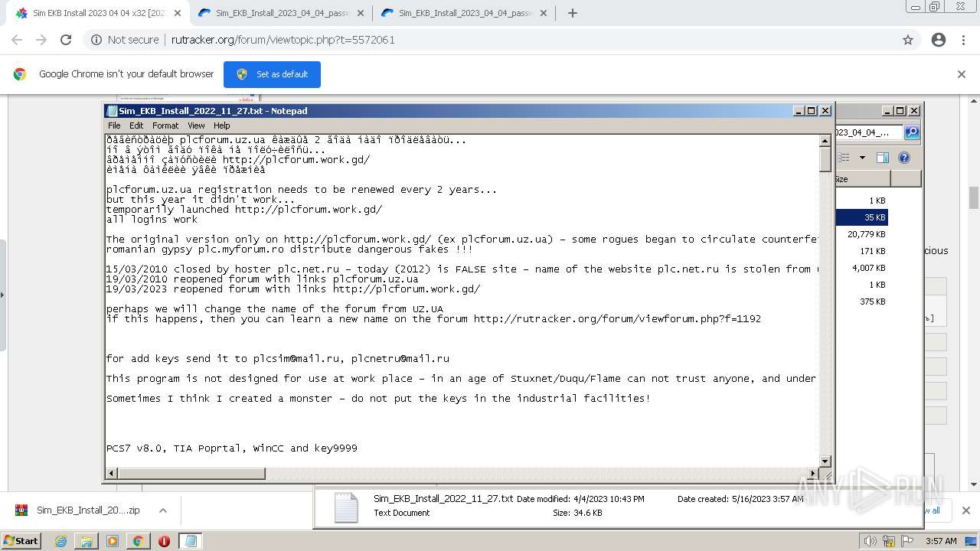Click the Explorer search magnifier button

(x=912, y=132)
